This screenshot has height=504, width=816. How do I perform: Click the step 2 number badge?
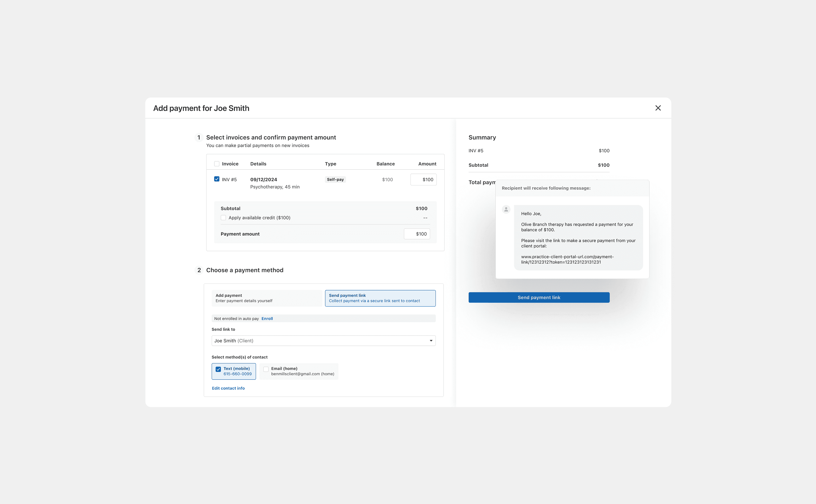(x=199, y=270)
